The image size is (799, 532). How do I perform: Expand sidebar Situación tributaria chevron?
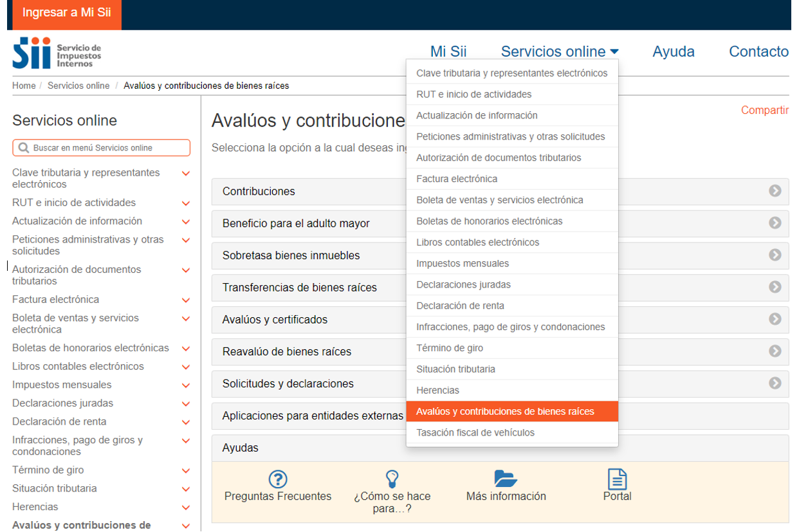pyautogui.click(x=186, y=490)
